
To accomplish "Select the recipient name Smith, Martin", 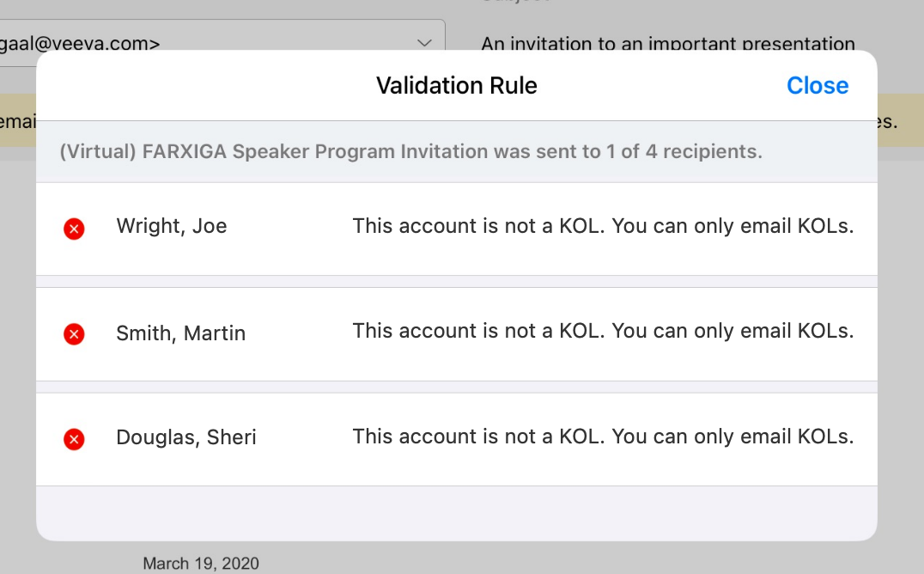I will 181,333.
